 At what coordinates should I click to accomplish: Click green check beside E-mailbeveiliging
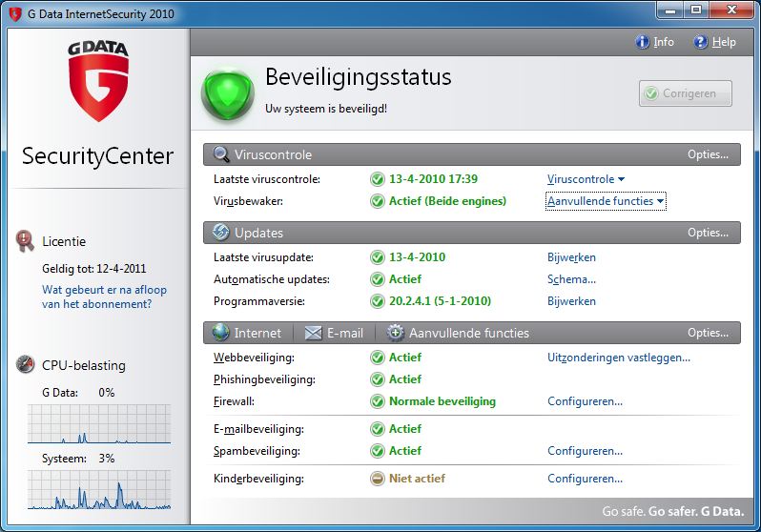click(x=377, y=429)
